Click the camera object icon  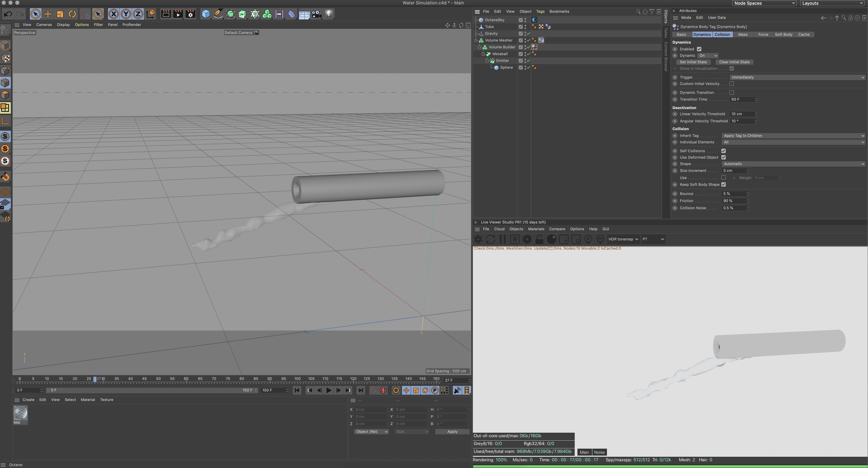pyautogui.click(x=316, y=14)
